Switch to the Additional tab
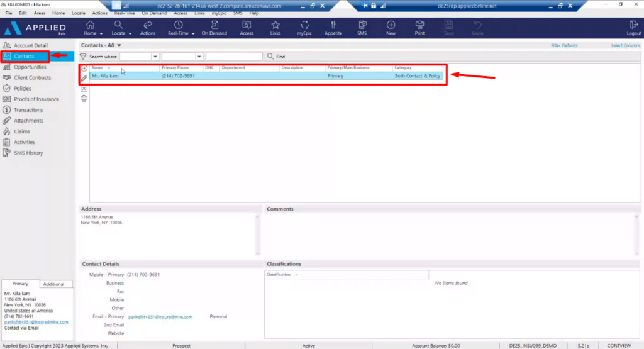This screenshot has height=349, width=644. [54, 284]
